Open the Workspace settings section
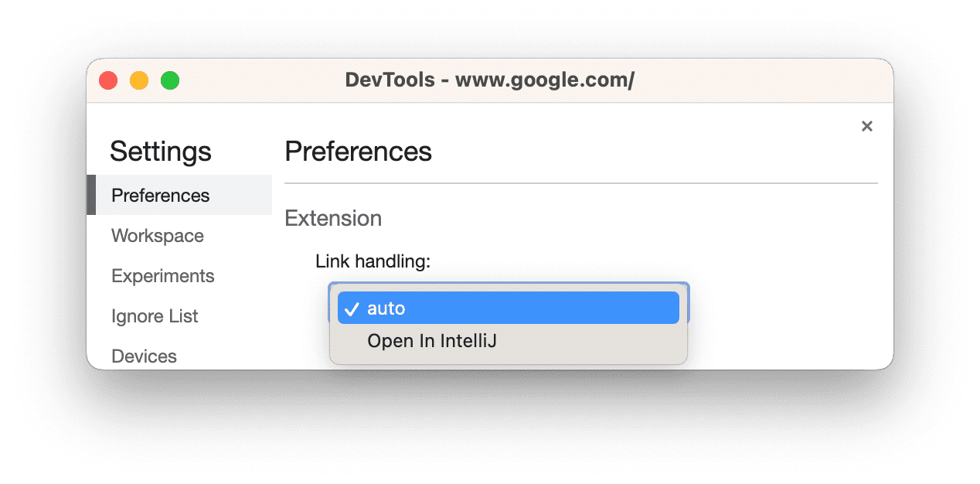980x484 pixels. [x=158, y=235]
